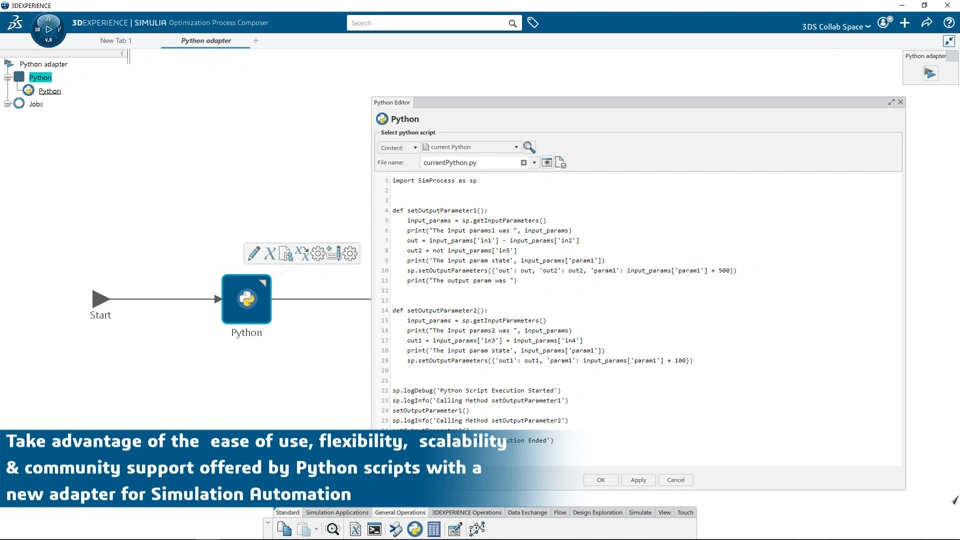Click the magnifier search icon in Python Editor
Screen dimensions: 960x540
point(530,147)
